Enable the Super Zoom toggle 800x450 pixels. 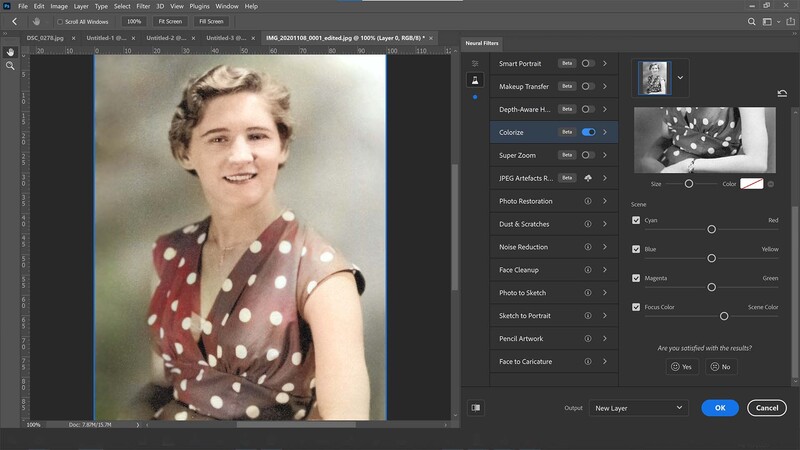coord(588,155)
